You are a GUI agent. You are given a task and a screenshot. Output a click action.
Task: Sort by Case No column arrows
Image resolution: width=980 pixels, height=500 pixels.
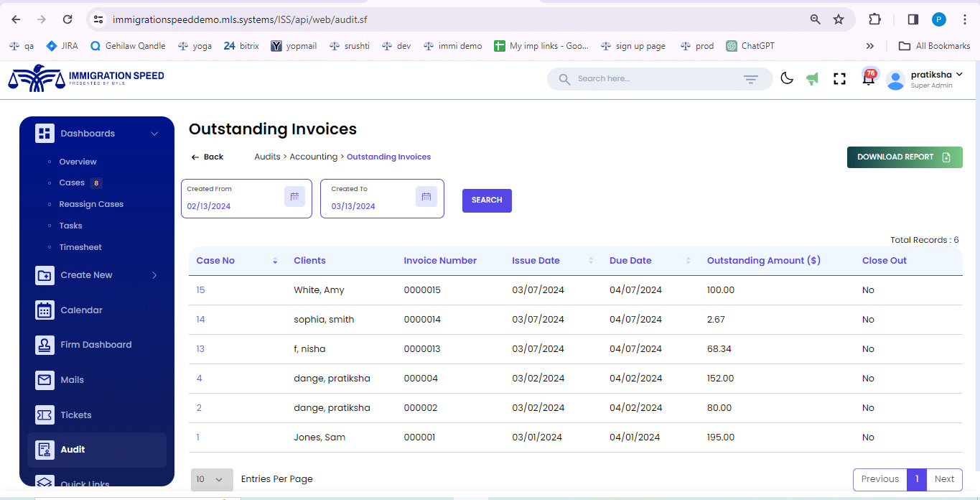pyautogui.click(x=275, y=261)
